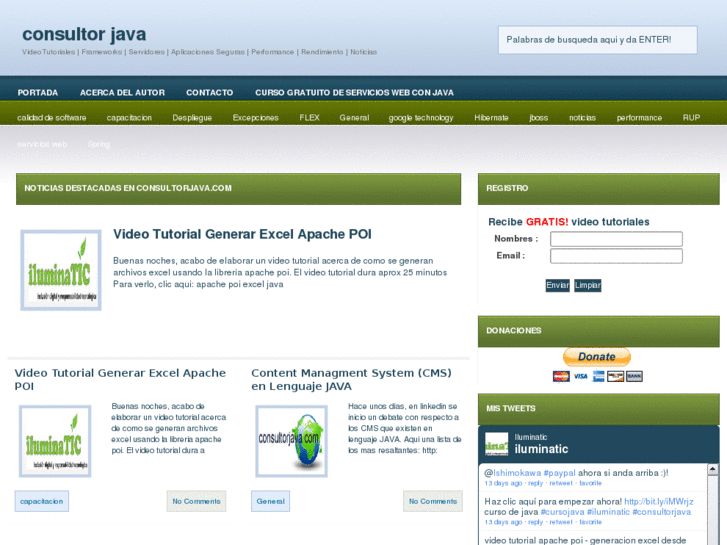Open the http://bit.ly/iMWrjz link
The image size is (727, 545).
(x=659, y=501)
